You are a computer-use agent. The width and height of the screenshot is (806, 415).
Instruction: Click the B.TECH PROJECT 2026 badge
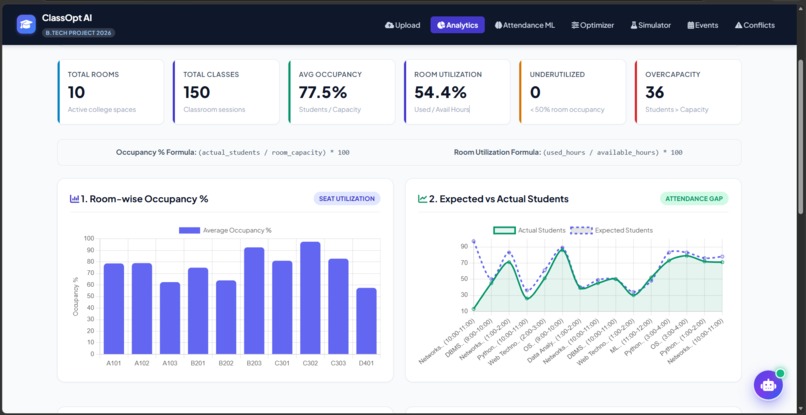pos(79,32)
